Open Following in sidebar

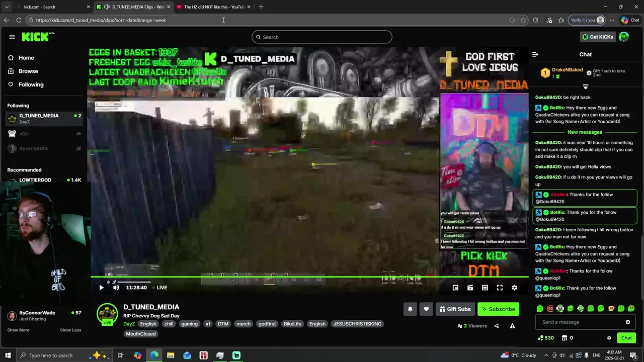[x=31, y=84]
